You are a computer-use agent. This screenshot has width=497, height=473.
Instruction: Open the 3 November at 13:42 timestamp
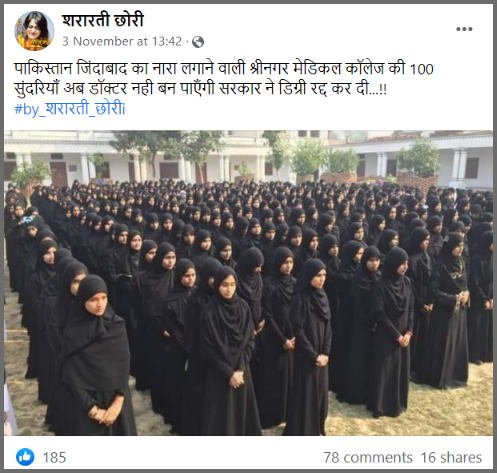(x=122, y=42)
